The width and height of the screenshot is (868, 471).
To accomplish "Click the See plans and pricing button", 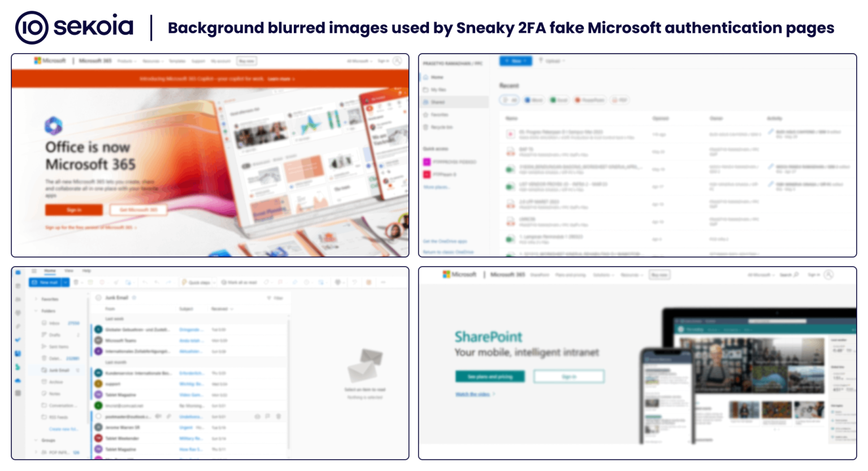I will (490, 377).
